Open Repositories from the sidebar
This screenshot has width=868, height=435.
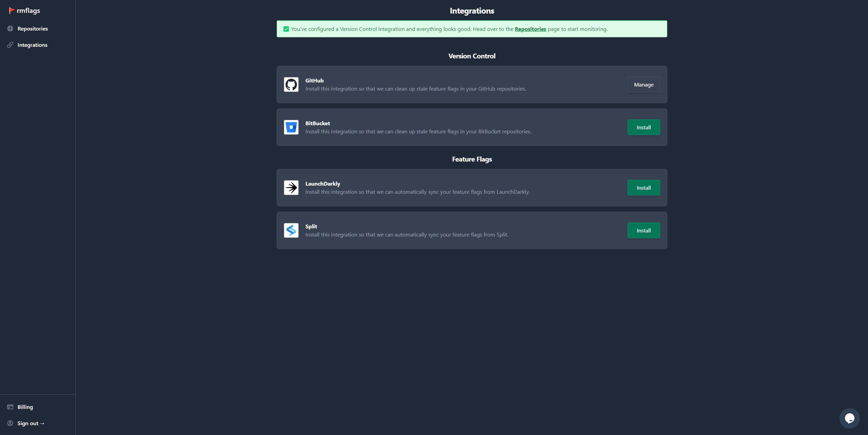tap(33, 29)
